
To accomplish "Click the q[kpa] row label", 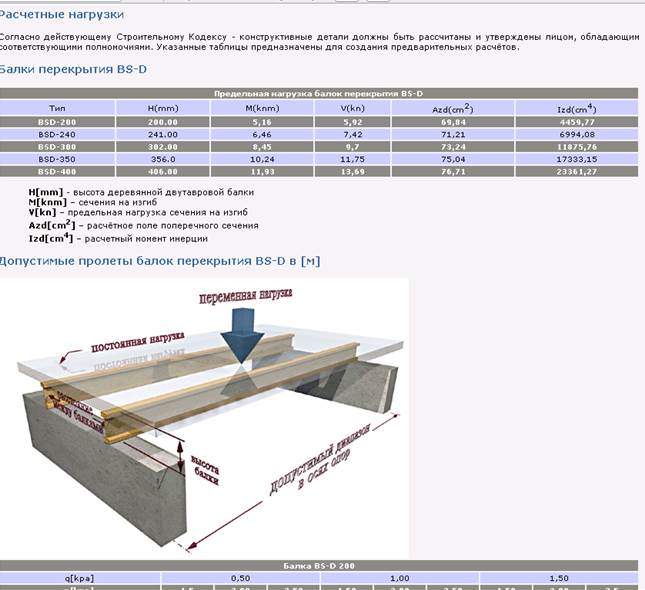I will (x=58, y=578).
